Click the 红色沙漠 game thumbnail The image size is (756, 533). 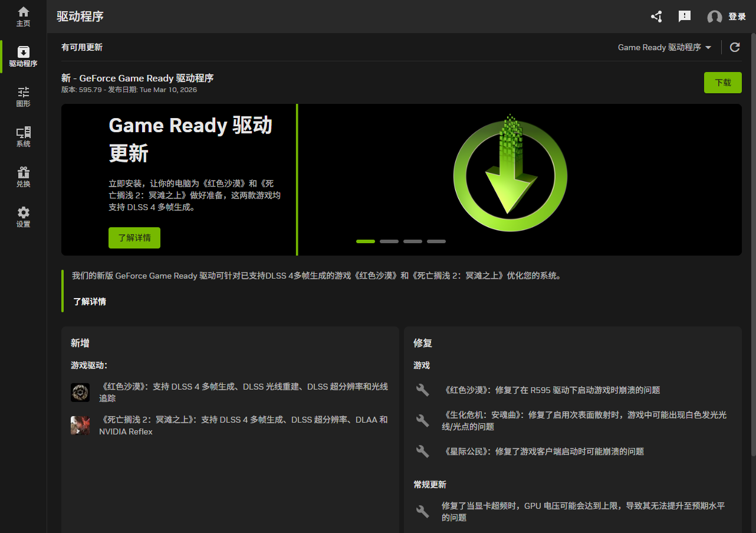click(80, 393)
